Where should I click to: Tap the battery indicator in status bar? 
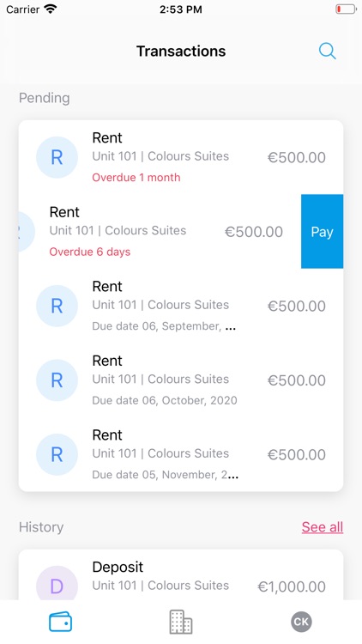[346, 9]
